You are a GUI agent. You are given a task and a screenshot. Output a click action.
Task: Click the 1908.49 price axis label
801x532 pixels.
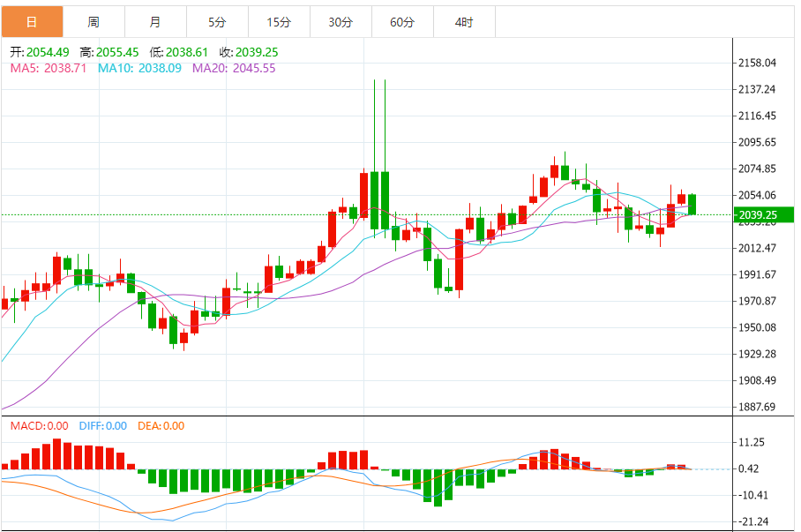point(757,380)
